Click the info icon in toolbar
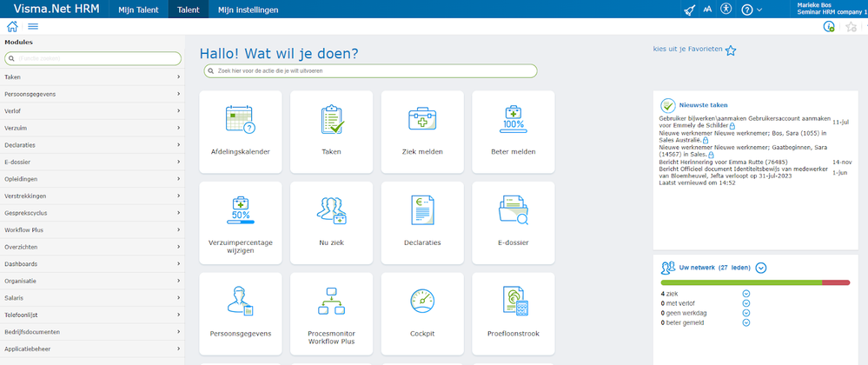868x365 pixels. point(829,26)
